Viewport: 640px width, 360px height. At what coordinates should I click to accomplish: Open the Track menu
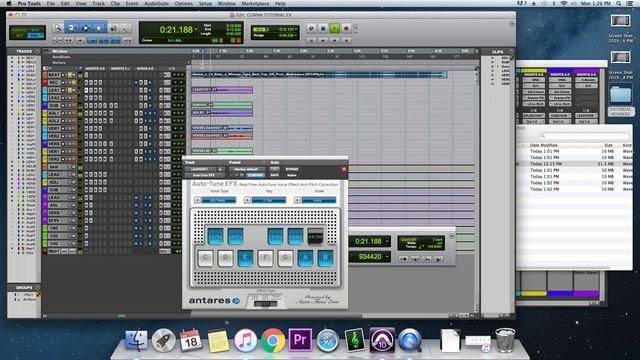coord(98,3)
